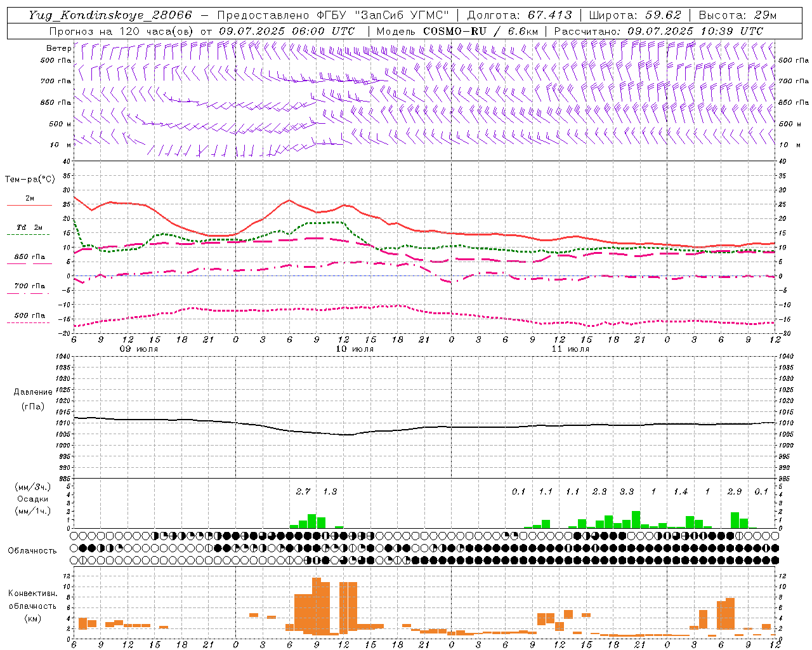Select the 500 гПа entry in temperature legend
Image resolution: width=812 pixels, height=650 pixels.
tap(30, 315)
